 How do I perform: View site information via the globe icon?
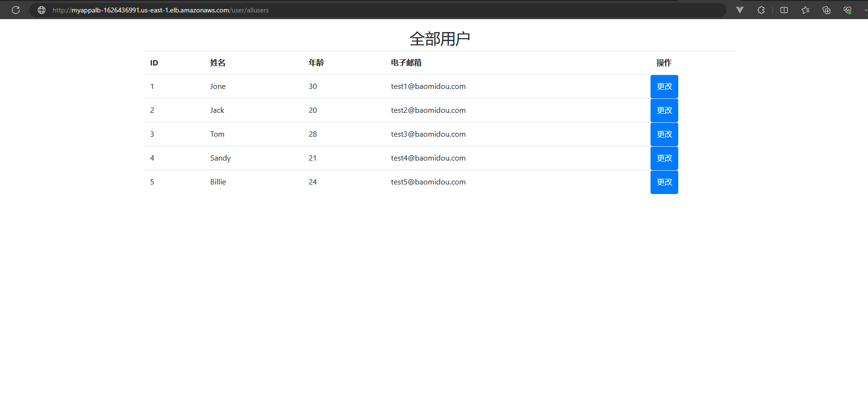pos(42,10)
